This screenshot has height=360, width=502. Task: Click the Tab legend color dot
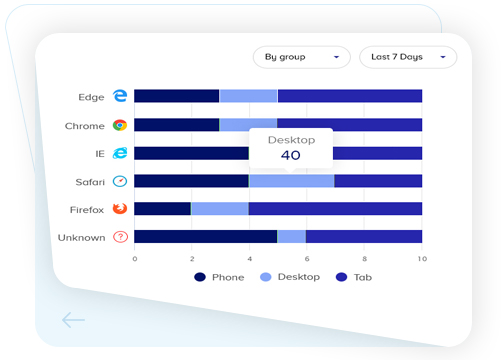tap(342, 277)
